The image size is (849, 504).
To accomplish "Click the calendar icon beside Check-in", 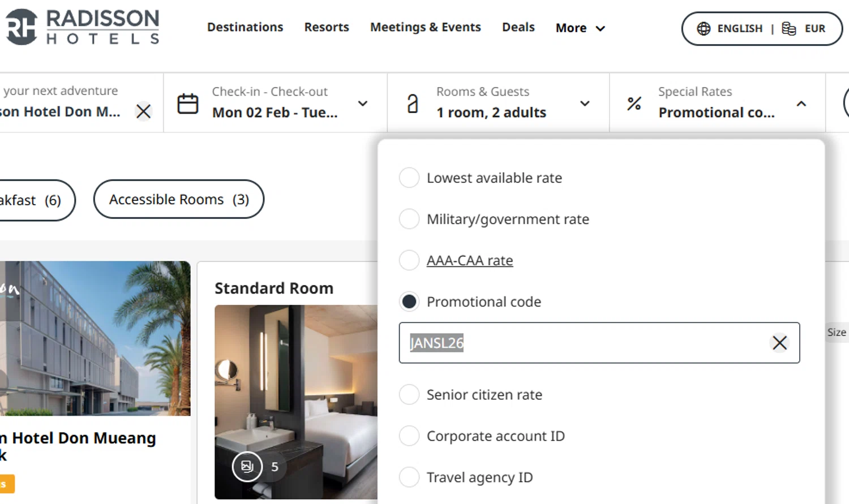I will click(x=188, y=104).
